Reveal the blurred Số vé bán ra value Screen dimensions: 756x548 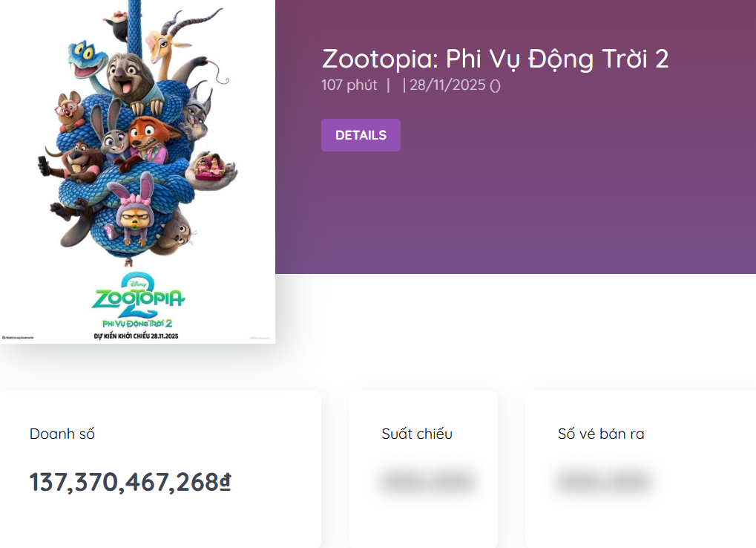602,481
